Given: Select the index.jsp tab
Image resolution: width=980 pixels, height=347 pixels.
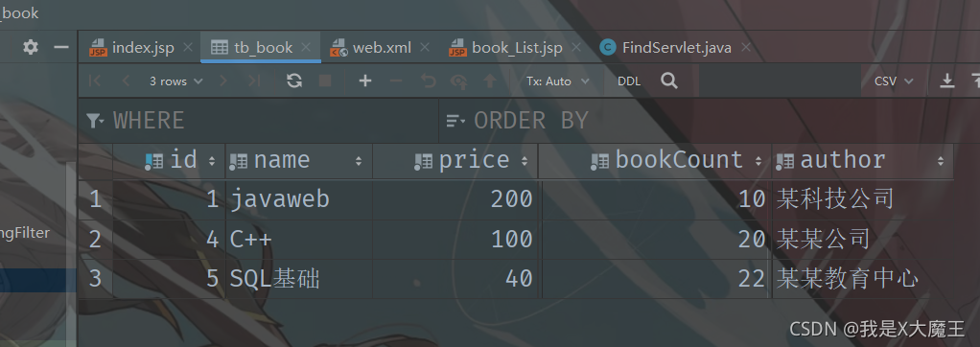Looking at the screenshot, I should [x=132, y=48].
